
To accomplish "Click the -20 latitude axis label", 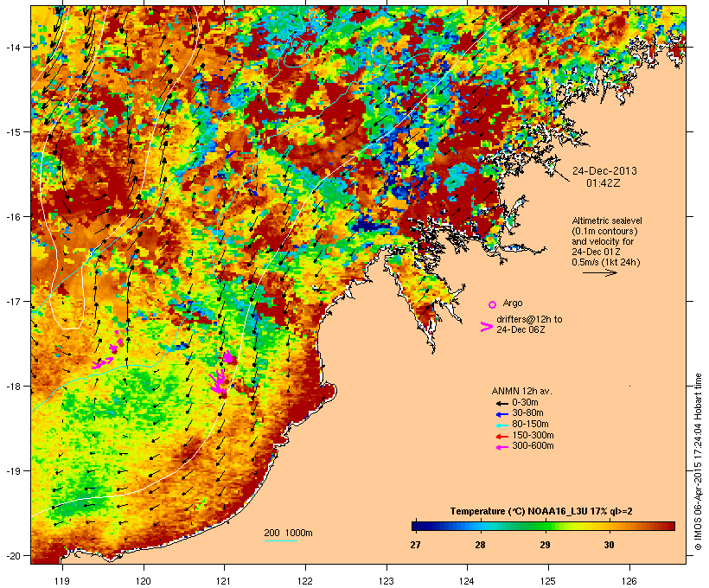I will (x=12, y=556).
